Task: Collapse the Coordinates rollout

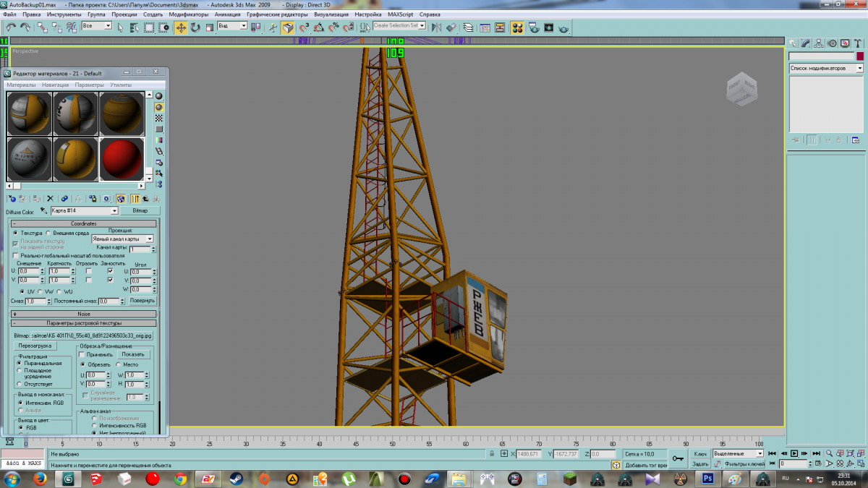Action: coord(85,224)
